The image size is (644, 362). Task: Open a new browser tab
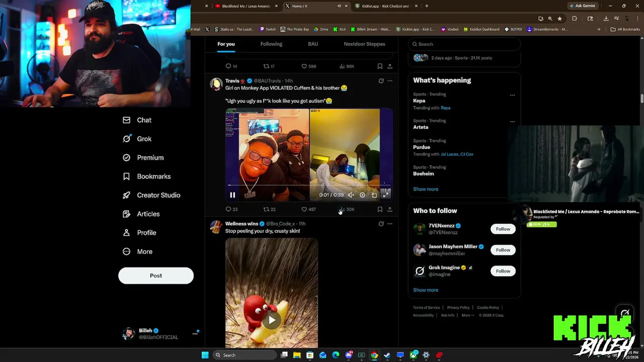427,6
